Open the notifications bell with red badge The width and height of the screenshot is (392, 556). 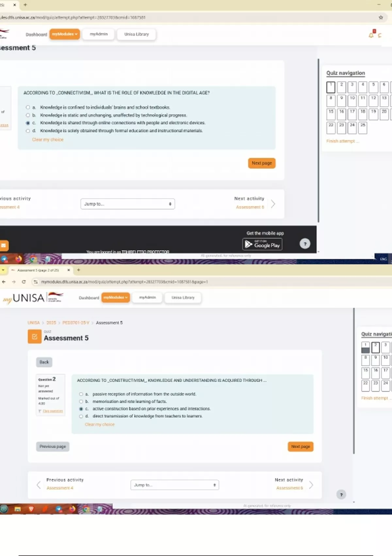[371, 35]
